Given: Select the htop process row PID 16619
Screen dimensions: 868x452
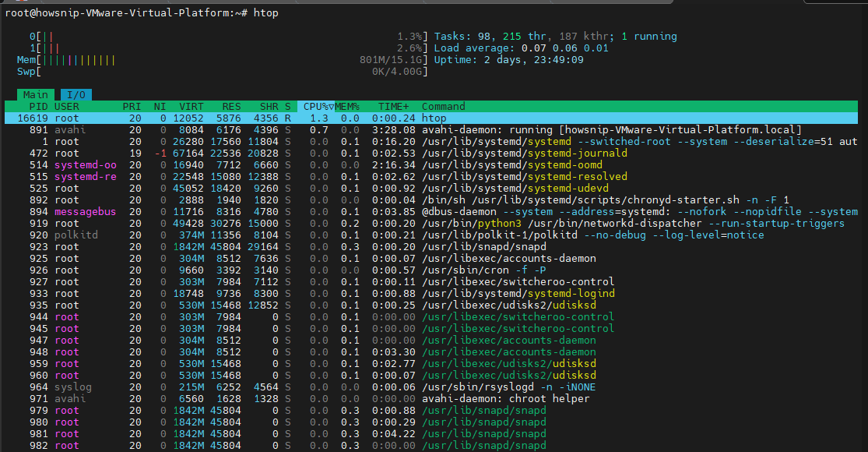Looking at the screenshot, I should pyautogui.click(x=431, y=118).
